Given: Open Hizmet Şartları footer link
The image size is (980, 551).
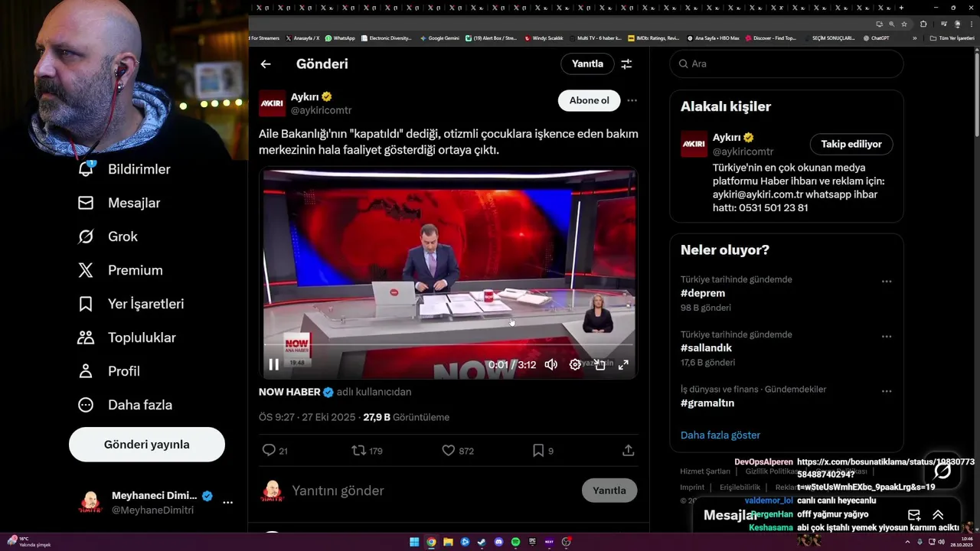Looking at the screenshot, I should [x=705, y=471].
